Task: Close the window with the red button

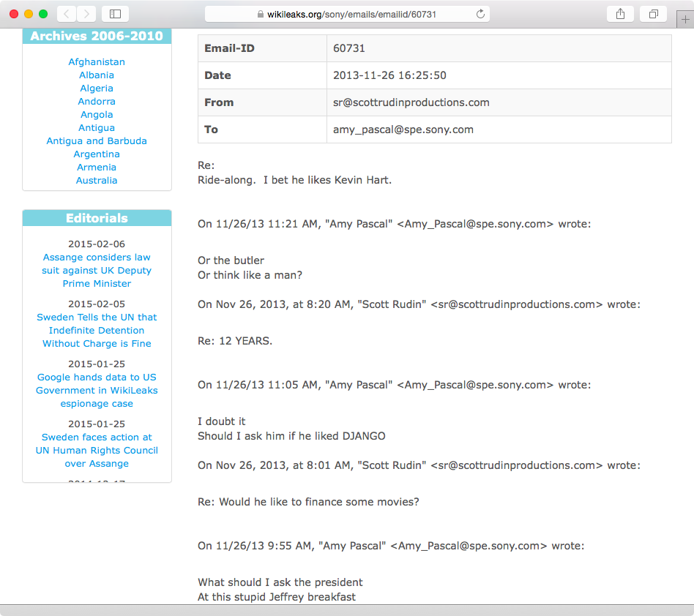Action: click(14, 14)
